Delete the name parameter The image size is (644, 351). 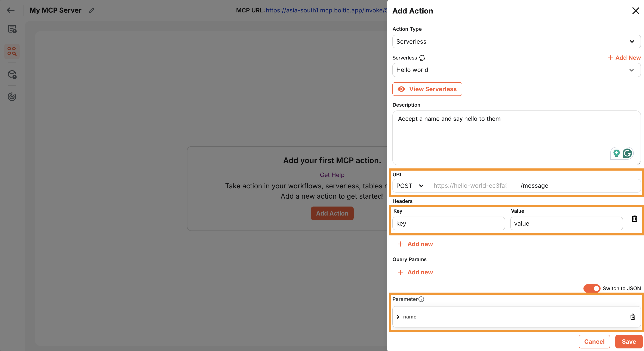pos(633,317)
